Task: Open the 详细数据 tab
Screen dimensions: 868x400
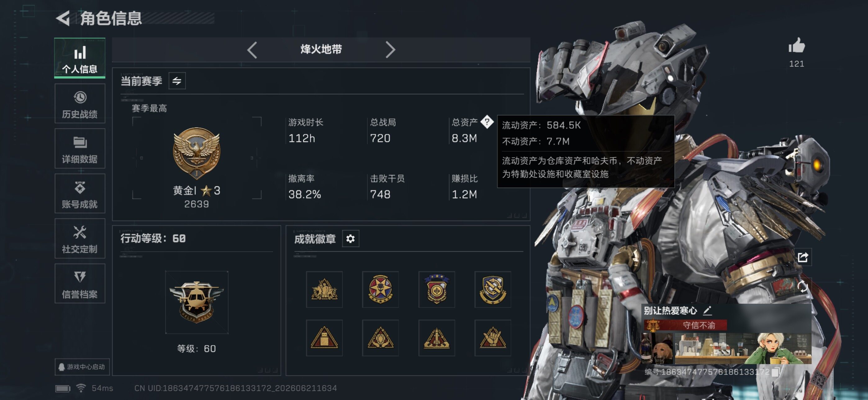Action: tap(80, 149)
